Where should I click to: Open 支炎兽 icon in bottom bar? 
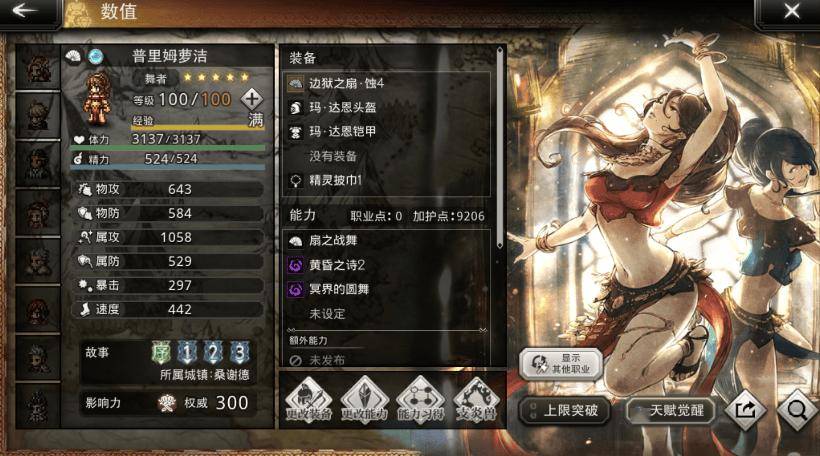coord(475,400)
